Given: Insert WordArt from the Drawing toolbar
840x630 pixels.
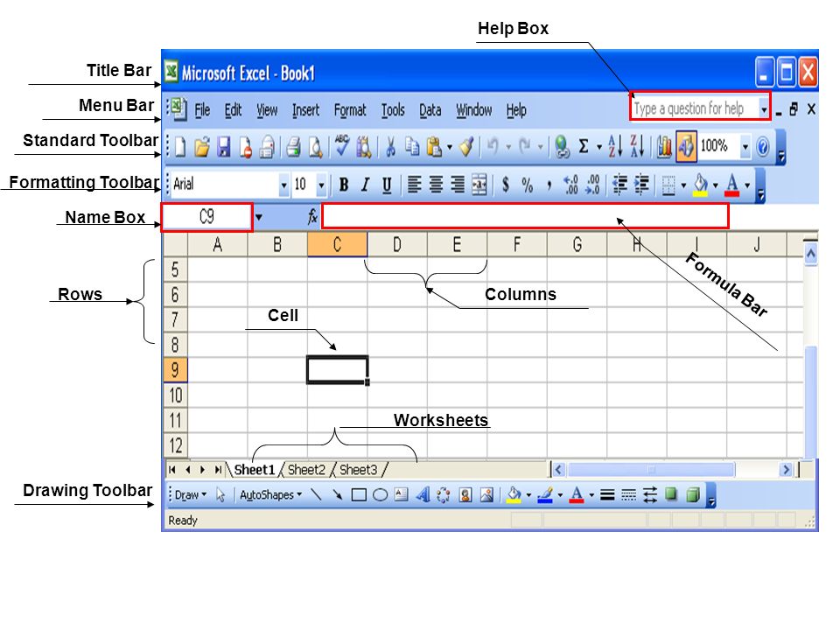Looking at the screenshot, I should (x=423, y=494).
